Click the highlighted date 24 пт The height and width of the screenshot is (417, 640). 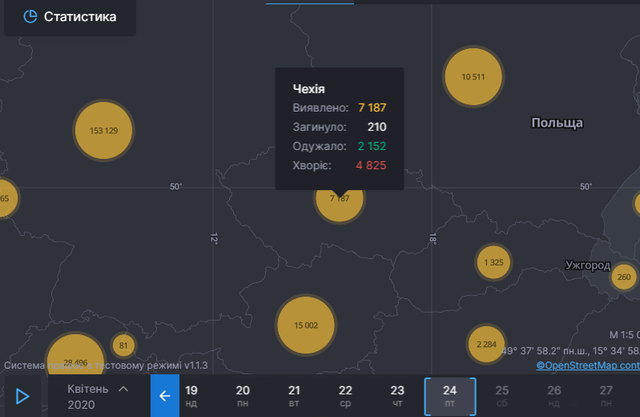[449, 396]
